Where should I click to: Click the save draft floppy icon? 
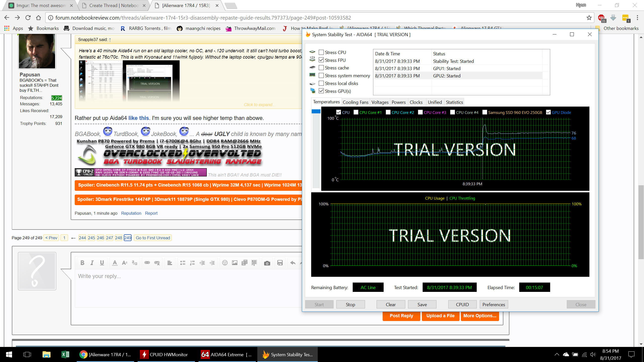[x=280, y=263]
